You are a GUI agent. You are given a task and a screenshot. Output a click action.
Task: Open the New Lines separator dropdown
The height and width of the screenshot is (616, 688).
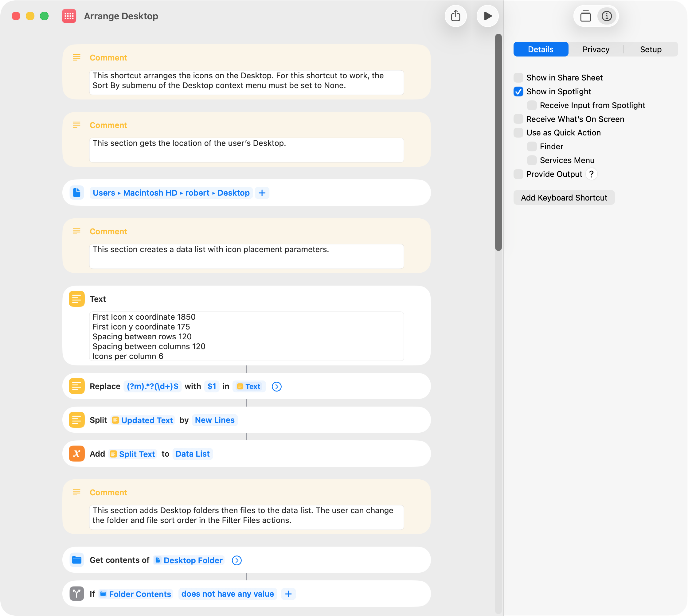(214, 420)
